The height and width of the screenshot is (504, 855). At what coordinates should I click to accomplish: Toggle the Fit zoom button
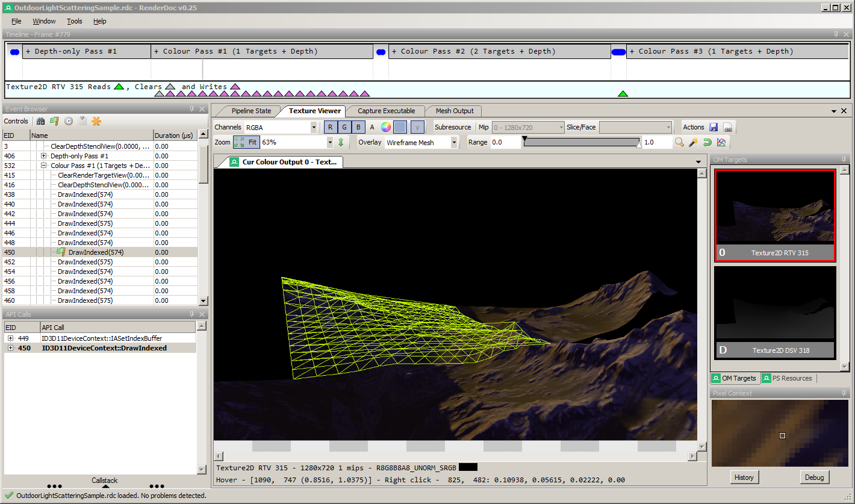(x=247, y=143)
